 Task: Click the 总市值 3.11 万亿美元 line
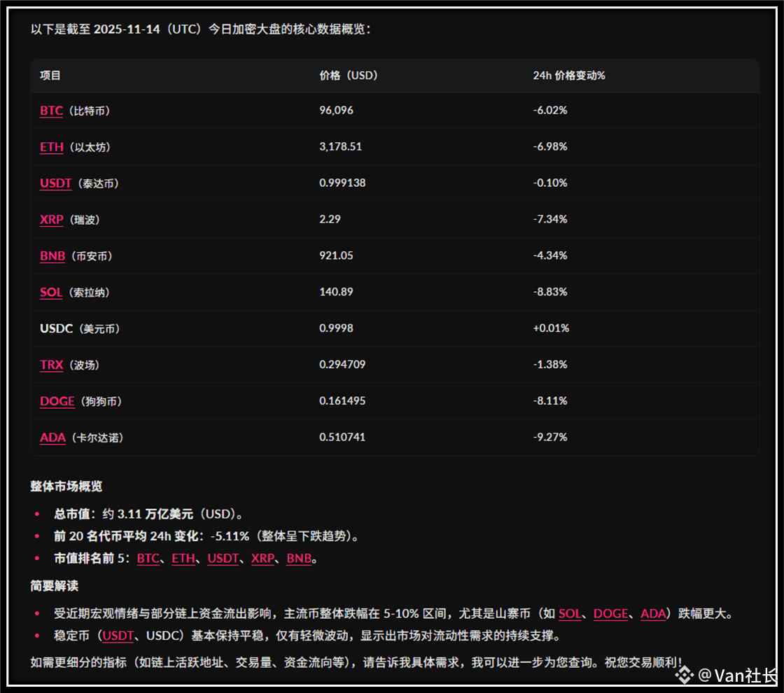click(148, 514)
